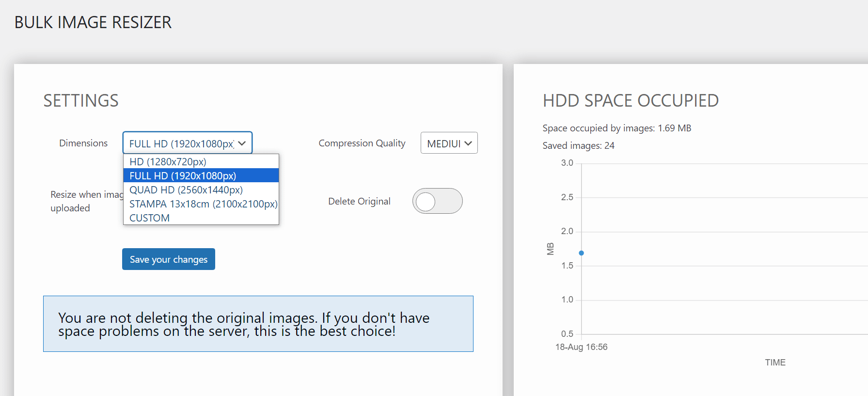The image size is (868, 396).
Task: Toggle the Delete Original switch
Action: click(x=437, y=201)
